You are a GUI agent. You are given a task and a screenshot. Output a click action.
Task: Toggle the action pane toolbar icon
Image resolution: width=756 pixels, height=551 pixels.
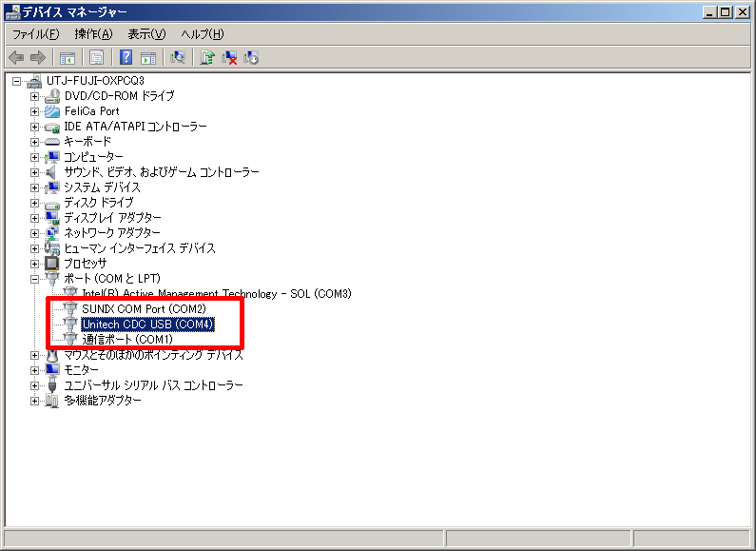[148, 58]
